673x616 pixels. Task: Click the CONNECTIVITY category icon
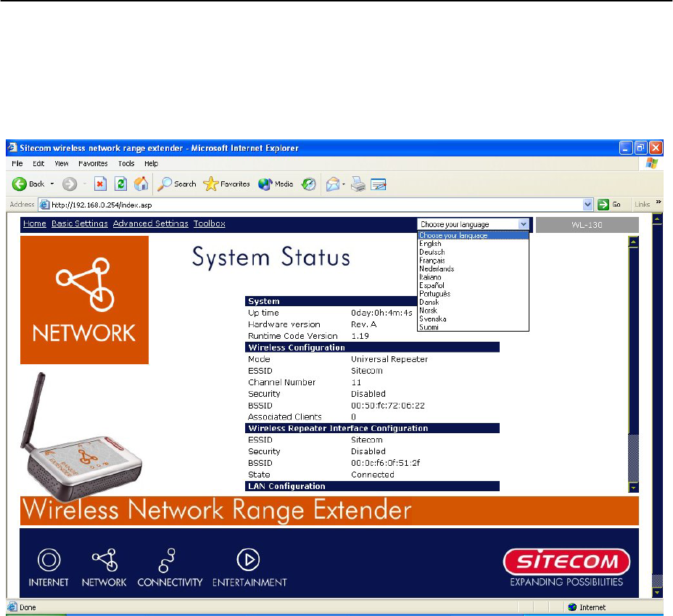(x=167, y=560)
